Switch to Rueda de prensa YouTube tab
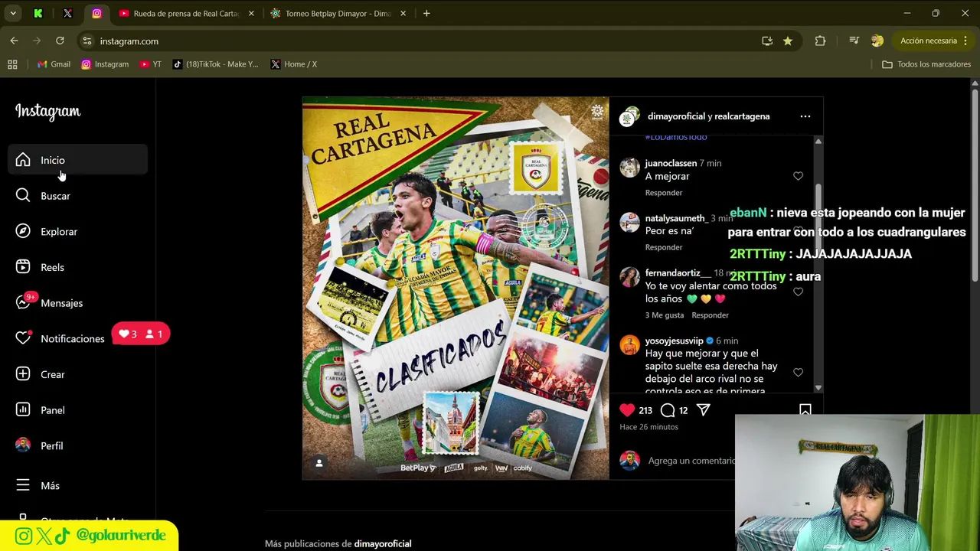The height and width of the screenshot is (551, 980). (185, 13)
